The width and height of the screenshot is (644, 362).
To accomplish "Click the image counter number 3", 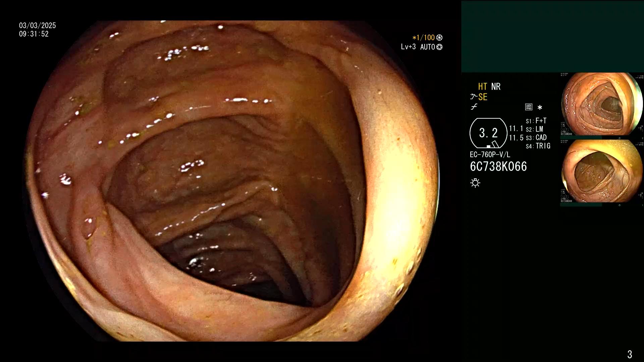I will click(x=630, y=354).
